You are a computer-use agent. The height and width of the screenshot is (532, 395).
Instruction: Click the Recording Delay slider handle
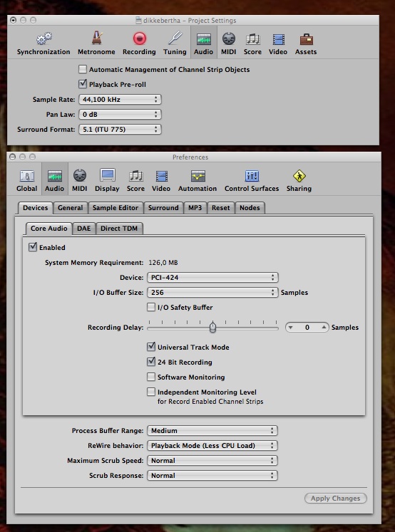click(x=212, y=327)
